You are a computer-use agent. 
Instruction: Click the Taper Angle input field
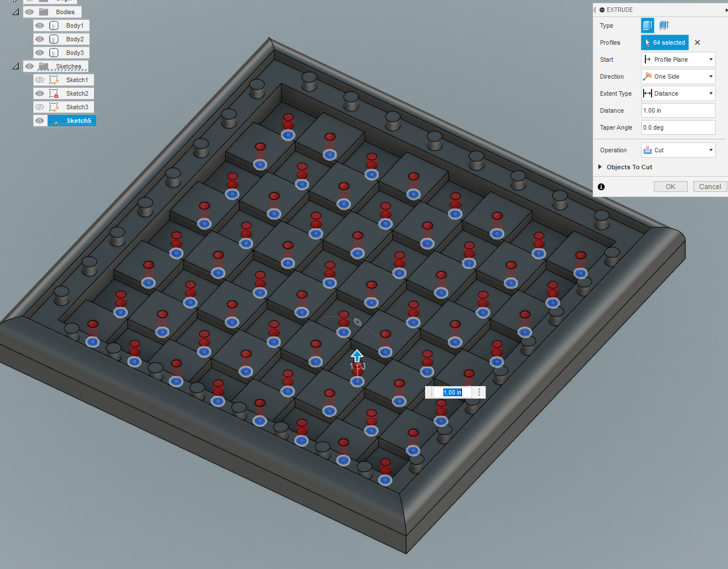pos(678,127)
